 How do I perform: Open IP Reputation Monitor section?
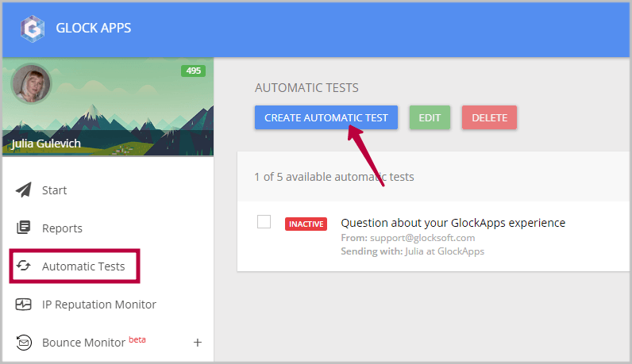pyautogui.click(x=99, y=305)
